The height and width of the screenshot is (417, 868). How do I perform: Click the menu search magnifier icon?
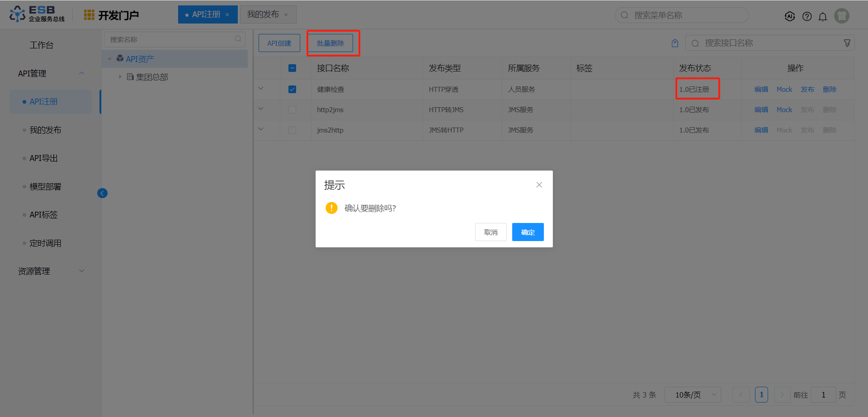coord(624,15)
